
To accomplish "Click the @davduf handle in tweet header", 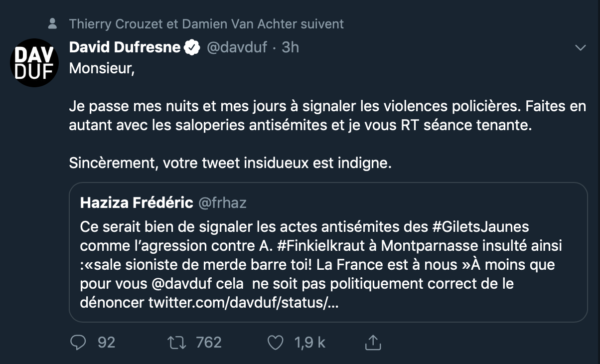I will pos(237,47).
